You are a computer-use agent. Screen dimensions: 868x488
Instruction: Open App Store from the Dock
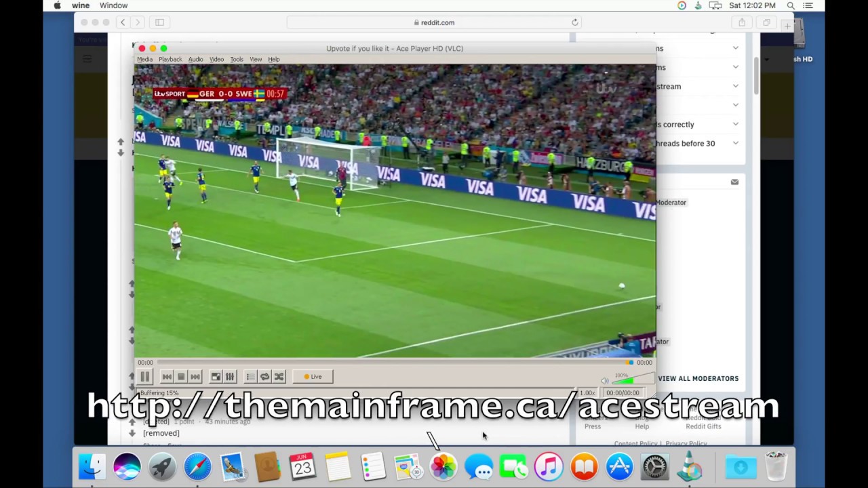pos(619,467)
